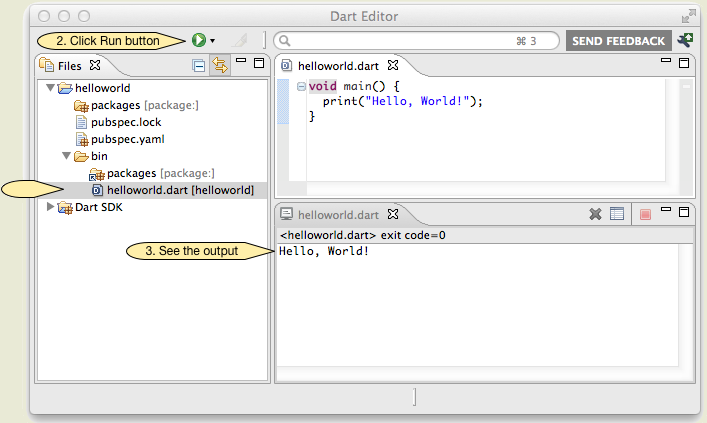Image resolution: width=707 pixels, height=423 pixels.
Task: Click the gray X remove-launch icon in console
Action: 595,214
